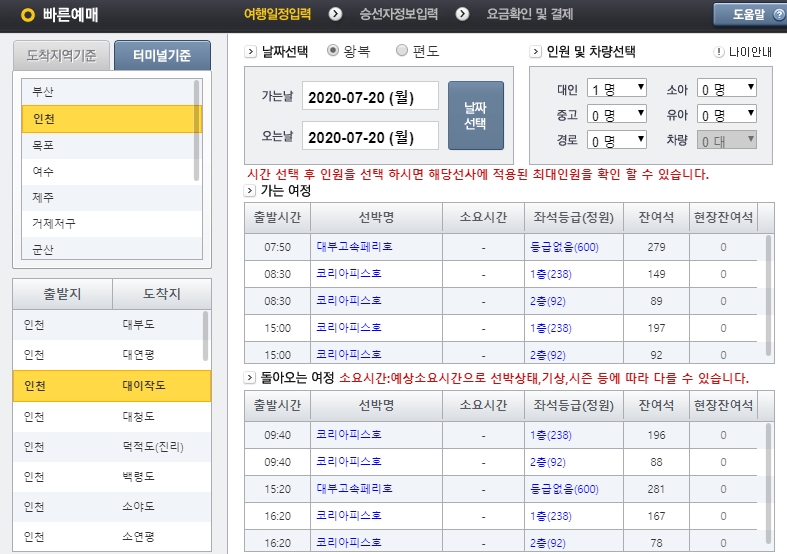
Task: Open the 경로 passenger count dropdown
Action: [x=617, y=141]
